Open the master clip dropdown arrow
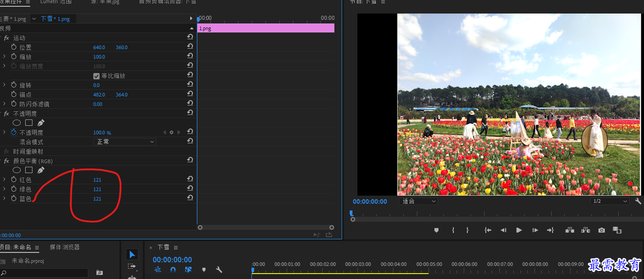The height and width of the screenshot is (279, 644). [34, 18]
